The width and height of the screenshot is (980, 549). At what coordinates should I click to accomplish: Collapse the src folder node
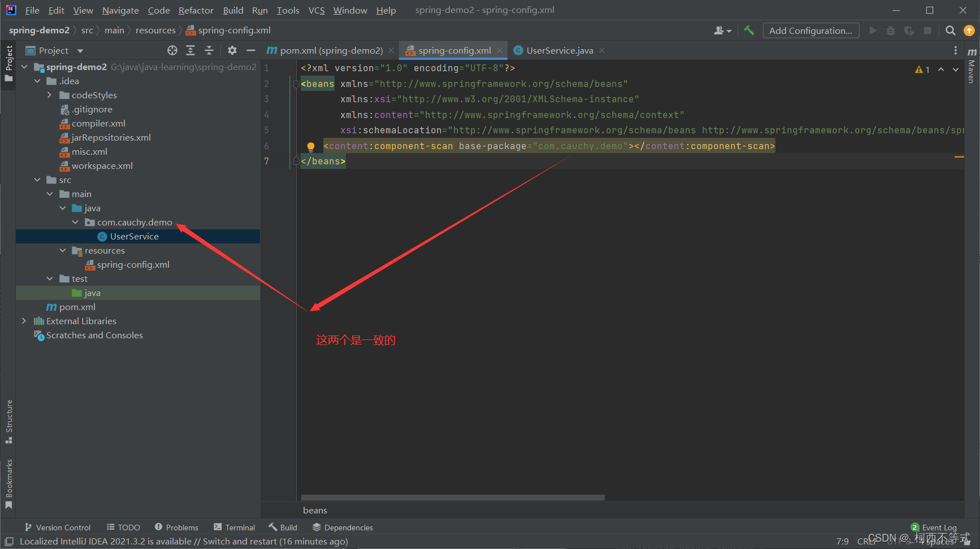pos(37,180)
